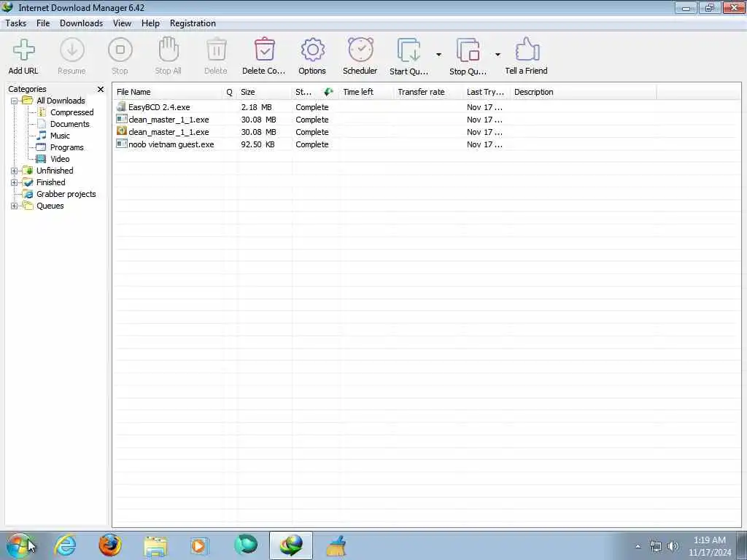Click the Stop download toolbar icon
747x560 pixels.
[x=120, y=50]
